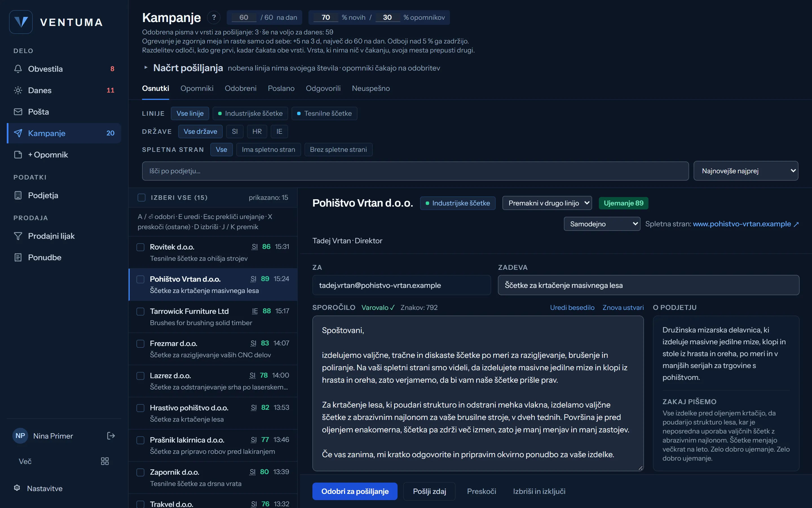This screenshot has width=812, height=508.
Task: Click the Zadeva subject field
Action: (648, 285)
